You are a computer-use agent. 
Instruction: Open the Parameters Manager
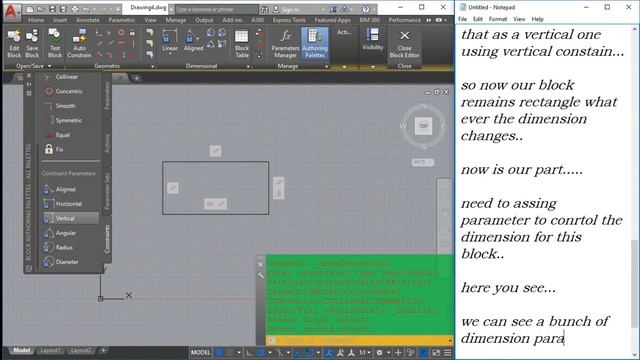pos(285,44)
